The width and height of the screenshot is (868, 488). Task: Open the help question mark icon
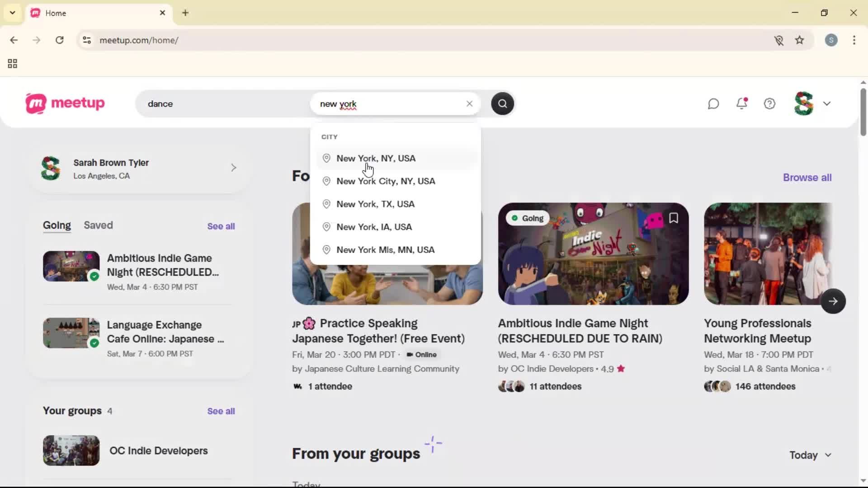[x=770, y=103]
